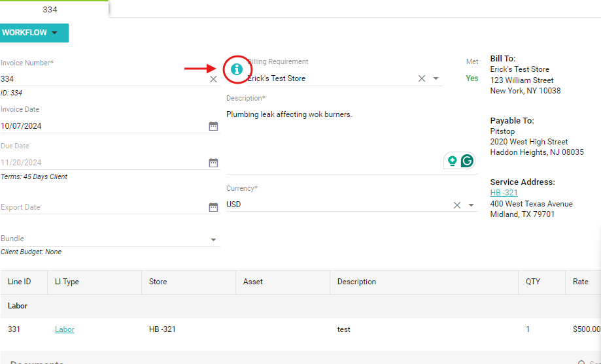
Task: Click the Billing Requirement info icon
Action: pyautogui.click(x=237, y=69)
